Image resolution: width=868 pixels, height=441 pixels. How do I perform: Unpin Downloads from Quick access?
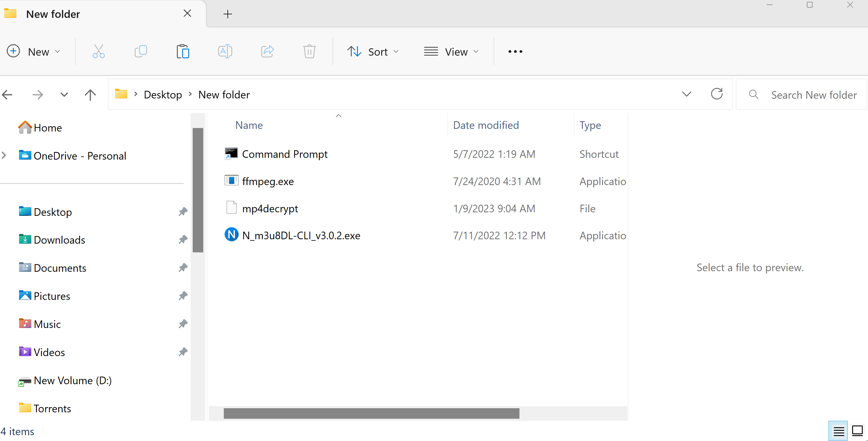click(x=183, y=240)
